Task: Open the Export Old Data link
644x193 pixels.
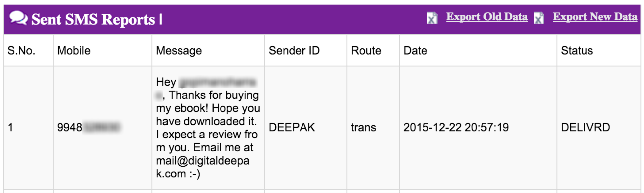Action: [x=487, y=17]
